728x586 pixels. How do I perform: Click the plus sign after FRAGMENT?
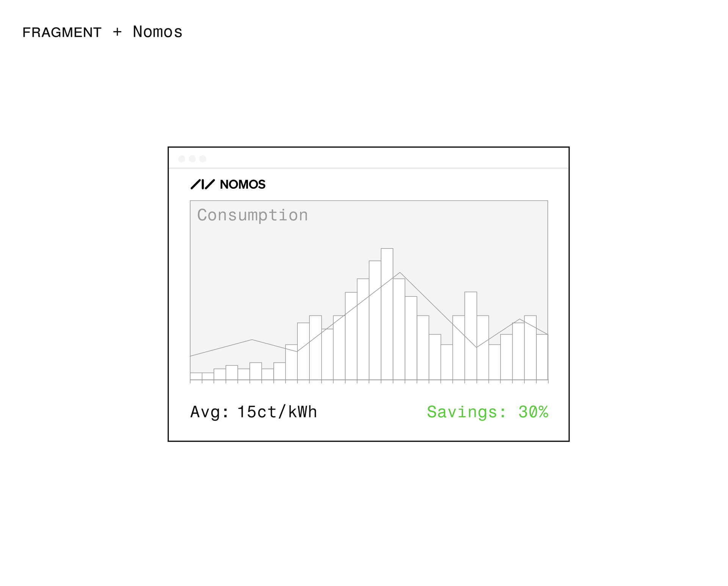pos(117,32)
